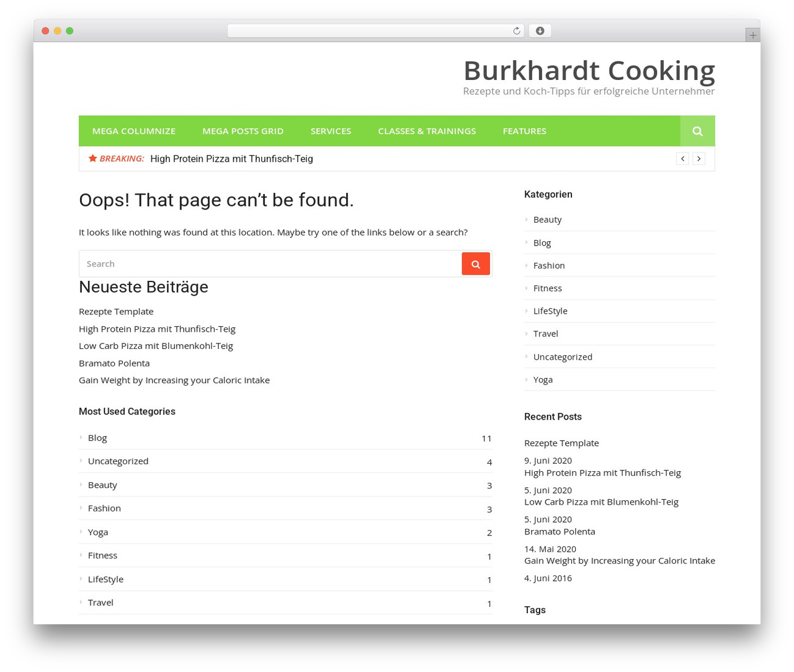This screenshot has width=794, height=672.
Task: Open Bramato Polenta in Neueste Beiträge
Action: click(114, 363)
